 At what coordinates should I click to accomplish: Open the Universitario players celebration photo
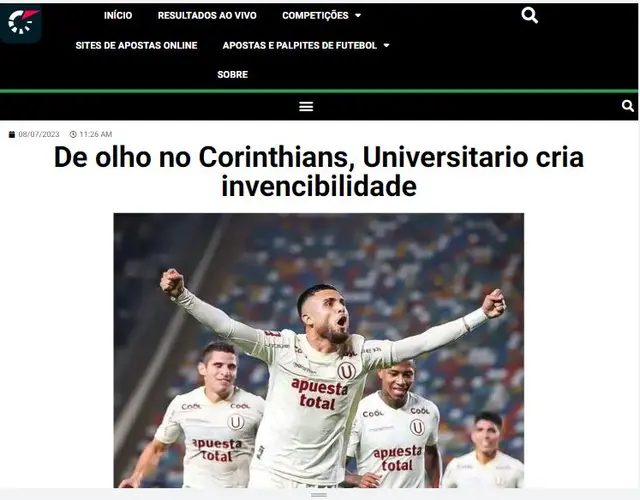[319, 350]
